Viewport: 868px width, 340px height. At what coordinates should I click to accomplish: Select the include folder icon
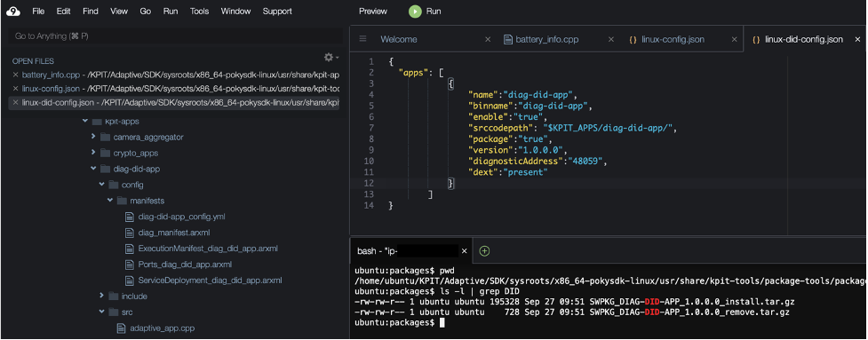[113, 297]
